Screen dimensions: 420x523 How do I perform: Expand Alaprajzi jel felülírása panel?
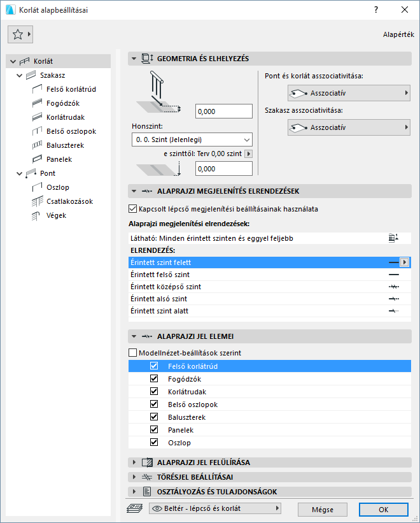click(x=134, y=462)
